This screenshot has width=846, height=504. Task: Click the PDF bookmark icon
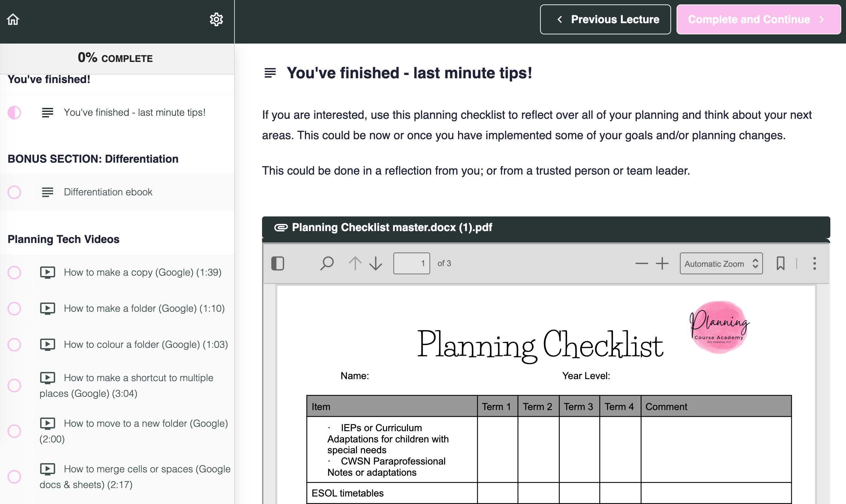[x=781, y=263]
